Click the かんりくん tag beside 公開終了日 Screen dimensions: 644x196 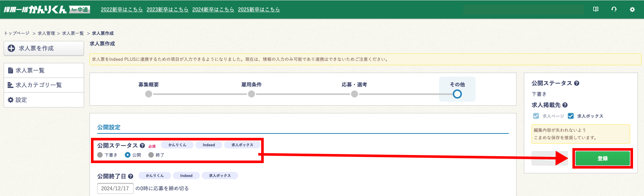[x=155, y=176]
